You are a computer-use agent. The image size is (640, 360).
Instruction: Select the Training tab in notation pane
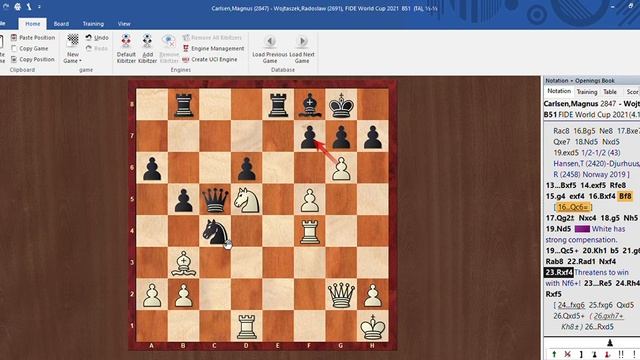point(587,92)
